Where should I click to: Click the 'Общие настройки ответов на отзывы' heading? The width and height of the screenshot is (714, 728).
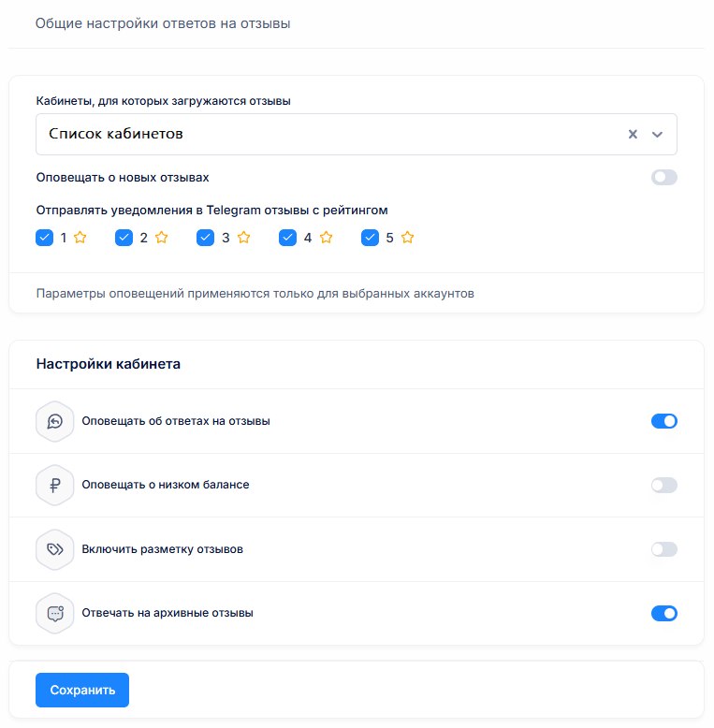[163, 23]
